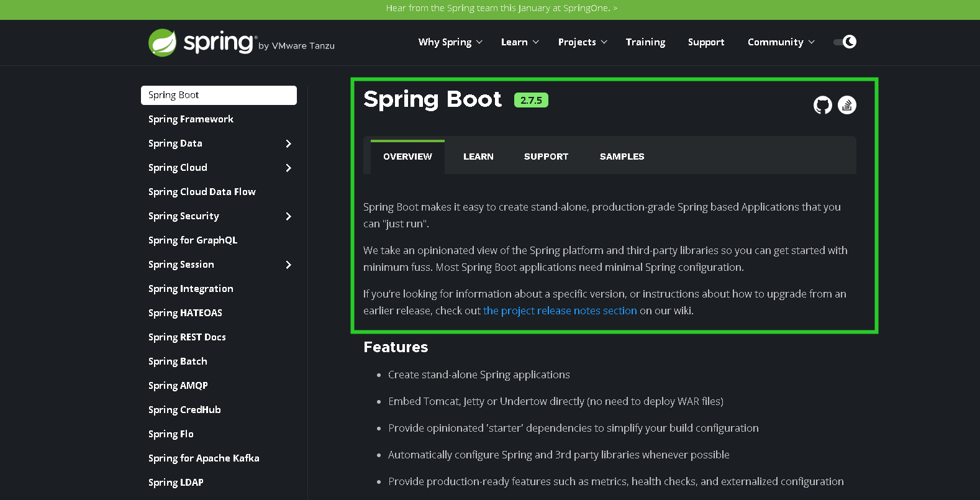Switch to the Samples tab
Viewport: 980px width, 500px height.
click(622, 157)
